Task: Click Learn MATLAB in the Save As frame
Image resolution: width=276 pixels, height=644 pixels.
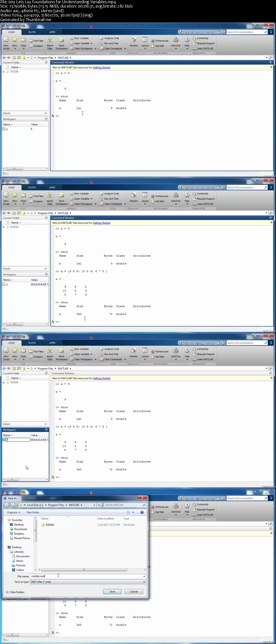Action: click(x=203, y=514)
